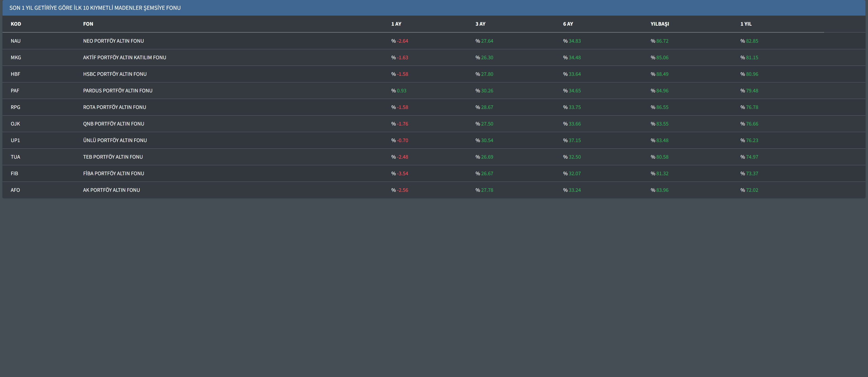
Task: Click the 6 AY column header
Action: [x=568, y=24]
